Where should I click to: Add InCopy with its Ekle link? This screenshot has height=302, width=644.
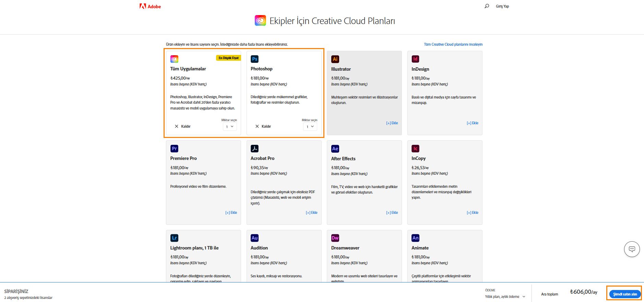pos(472,212)
